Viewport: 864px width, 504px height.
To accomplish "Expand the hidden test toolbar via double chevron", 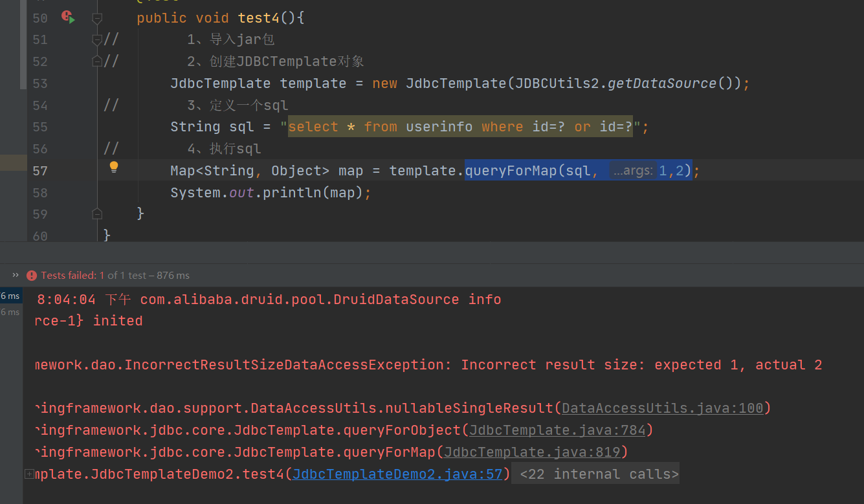I will [16, 275].
